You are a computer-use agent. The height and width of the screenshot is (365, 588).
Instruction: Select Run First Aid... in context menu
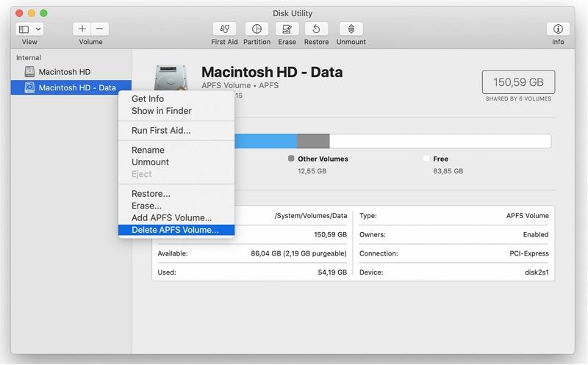(x=176, y=131)
